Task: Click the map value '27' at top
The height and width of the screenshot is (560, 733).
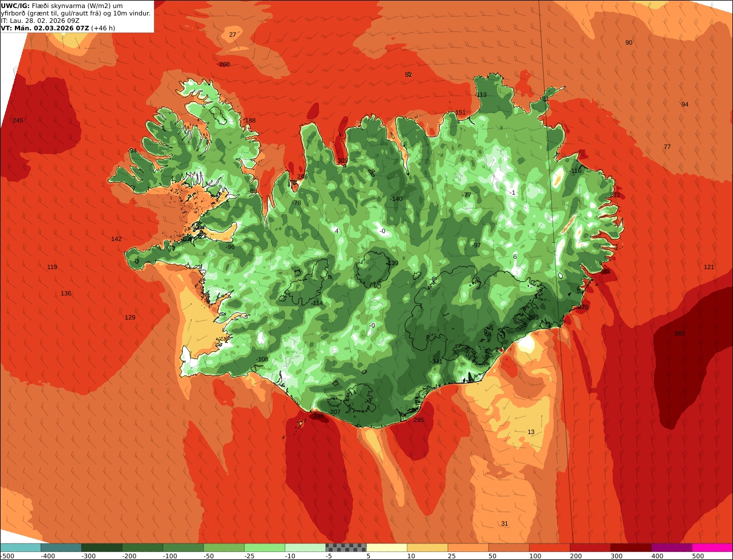Action: 232,34
